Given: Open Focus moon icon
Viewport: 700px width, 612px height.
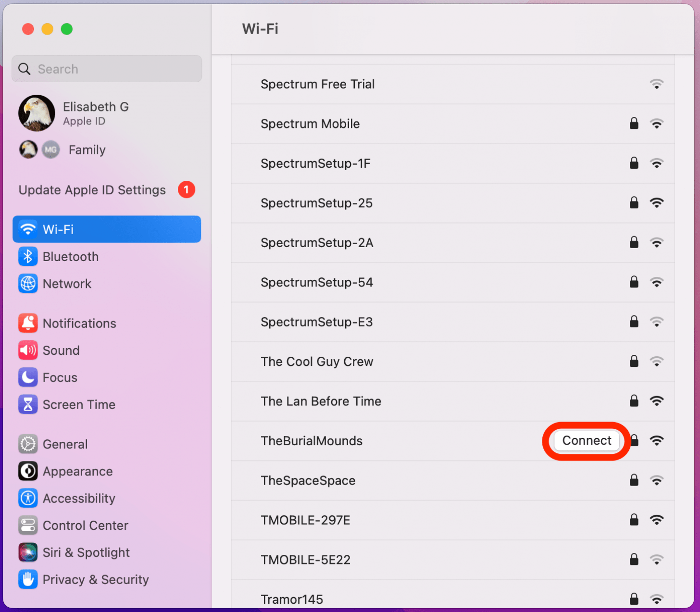Looking at the screenshot, I should coord(28,377).
